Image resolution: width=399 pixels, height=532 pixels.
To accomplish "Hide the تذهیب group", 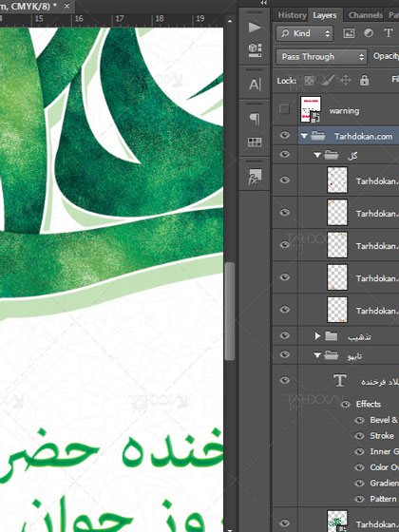I will click(x=285, y=335).
